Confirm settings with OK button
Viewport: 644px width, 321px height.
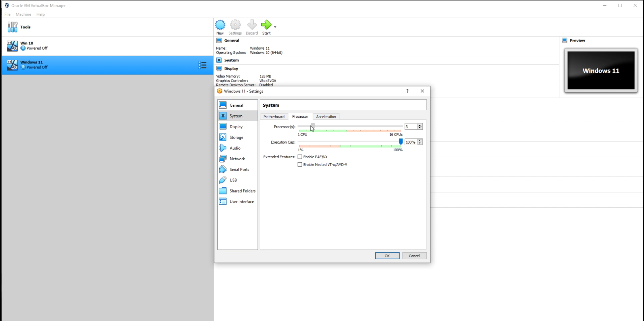pyautogui.click(x=387, y=256)
